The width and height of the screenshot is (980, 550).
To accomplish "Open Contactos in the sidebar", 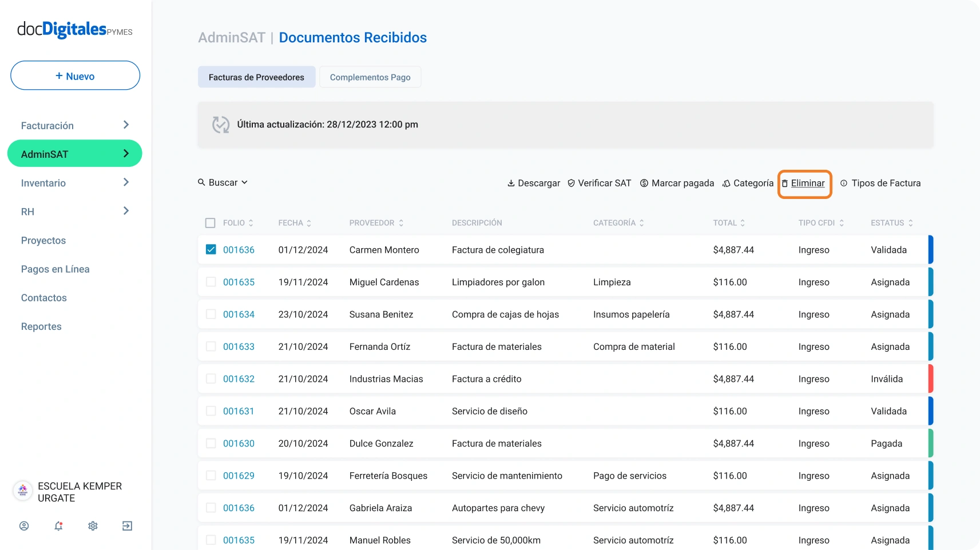I will 44,298.
